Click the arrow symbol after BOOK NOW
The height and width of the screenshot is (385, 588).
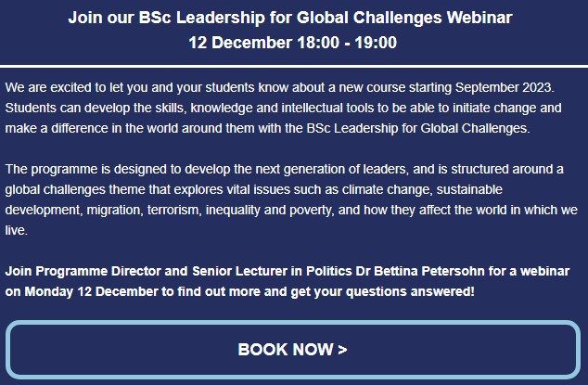pyautogui.click(x=342, y=350)
